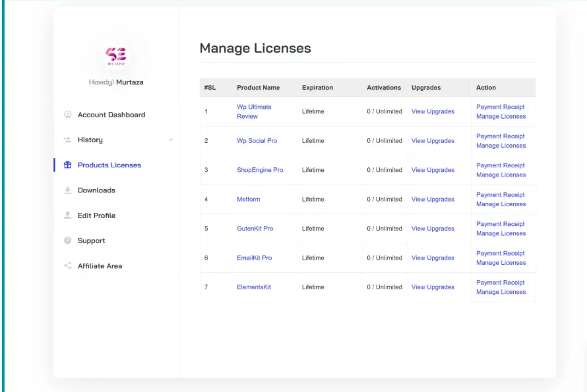Open Payment Receipt for Wp Social Pro
This screenshot has height=392, width=587.
tap(500, 136)
